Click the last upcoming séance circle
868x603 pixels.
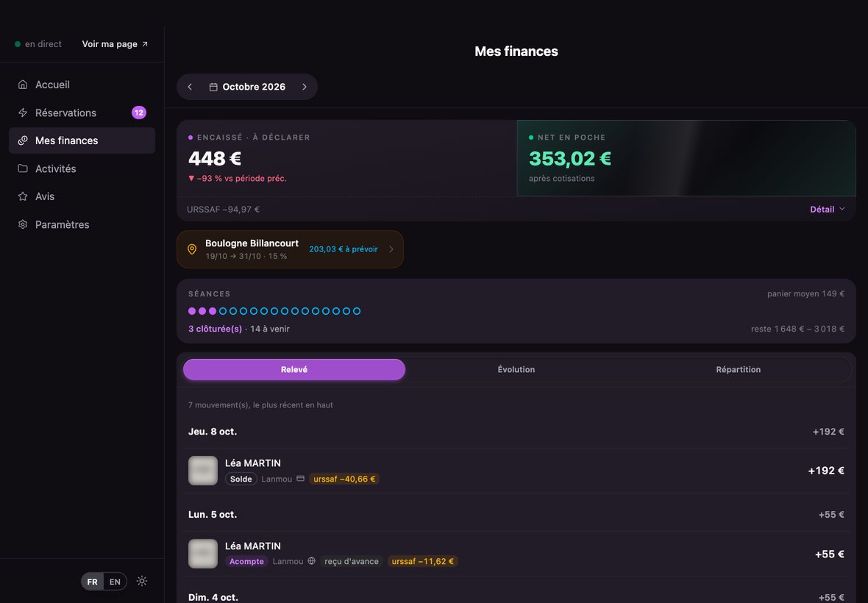(357, 312)
